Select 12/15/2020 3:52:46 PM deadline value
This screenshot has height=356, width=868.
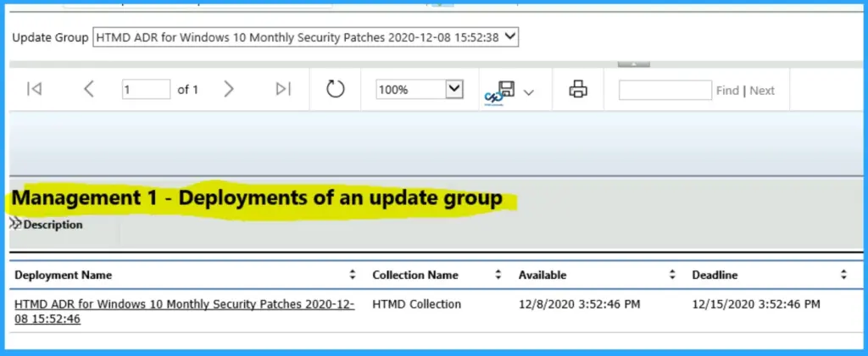pyautogui.click(x=756, y=304)
